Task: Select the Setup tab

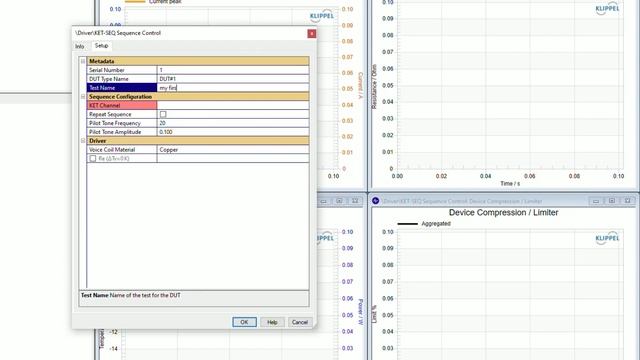Action: [101, 46]
